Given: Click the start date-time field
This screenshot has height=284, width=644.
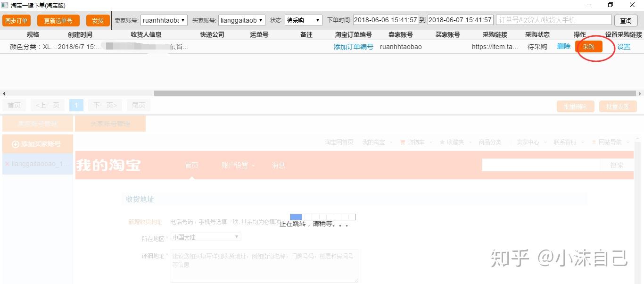Looking at the screenshot, I should (x=386, y=20).
